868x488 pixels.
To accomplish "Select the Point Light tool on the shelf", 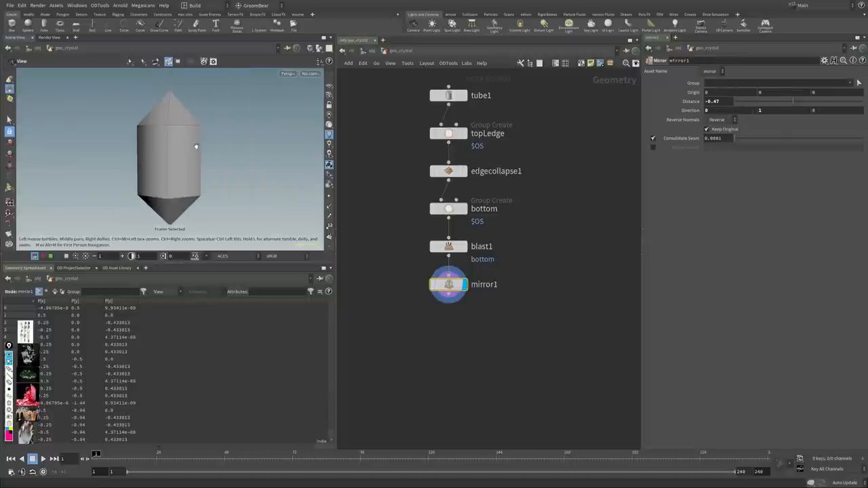I will (432, 26).
